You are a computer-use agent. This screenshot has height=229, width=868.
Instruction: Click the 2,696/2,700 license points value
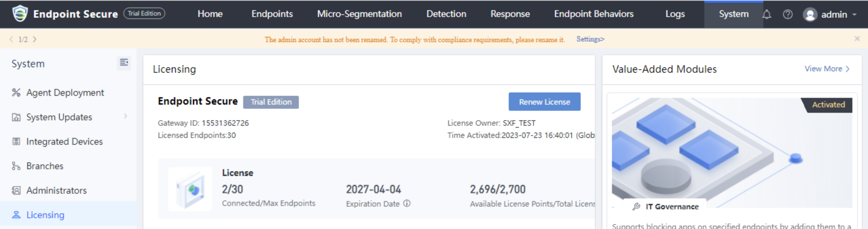tap(498, 189)
